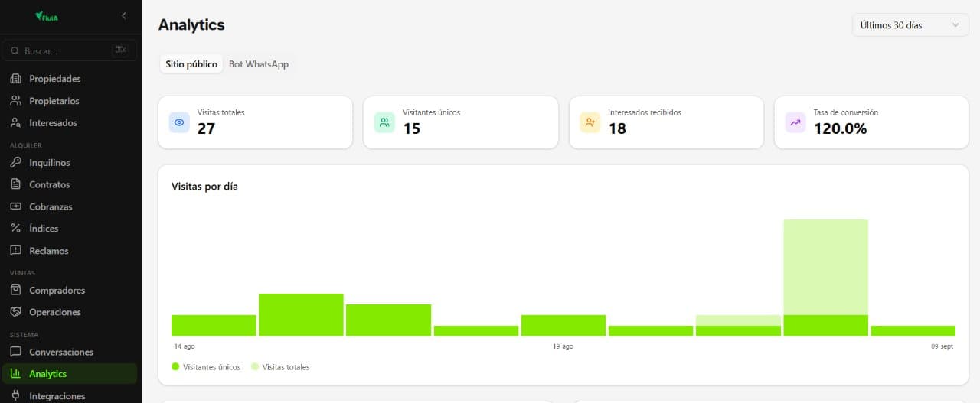Select the Sitio público tab
Image resolution: width=980 pixels, height=403 pixels.
[191, 64]
